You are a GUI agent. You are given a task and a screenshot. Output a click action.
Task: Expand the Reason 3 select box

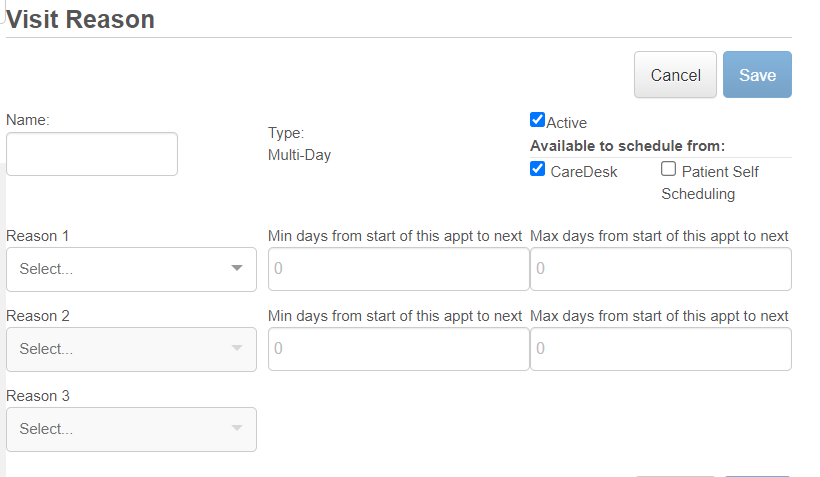point(131,429)
